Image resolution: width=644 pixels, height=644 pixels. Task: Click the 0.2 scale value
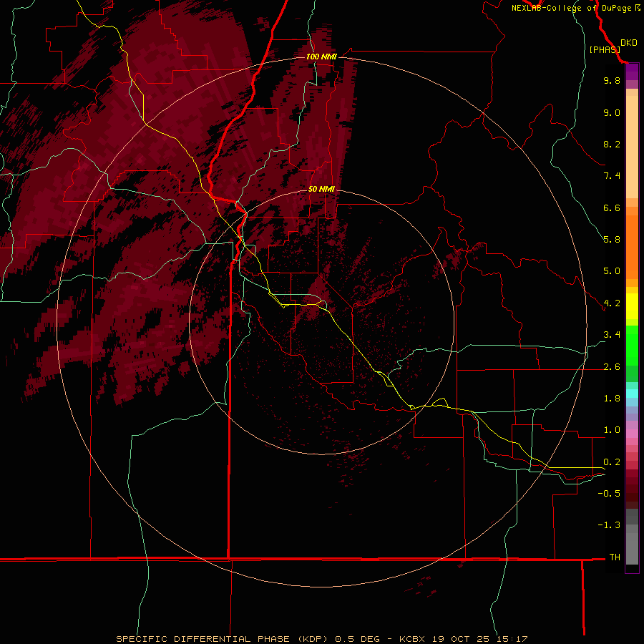click(612, 462)
